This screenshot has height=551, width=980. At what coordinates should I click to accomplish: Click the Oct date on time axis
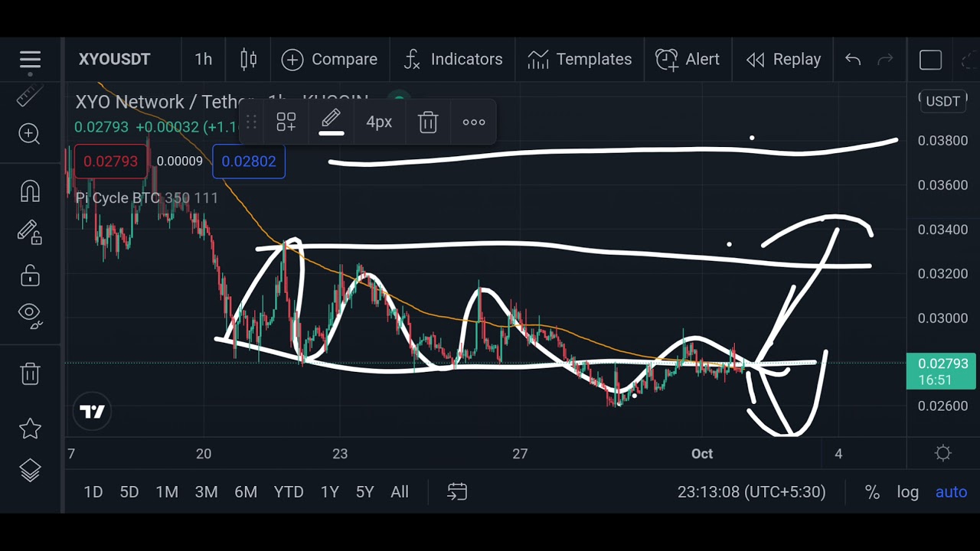(702, 454)
